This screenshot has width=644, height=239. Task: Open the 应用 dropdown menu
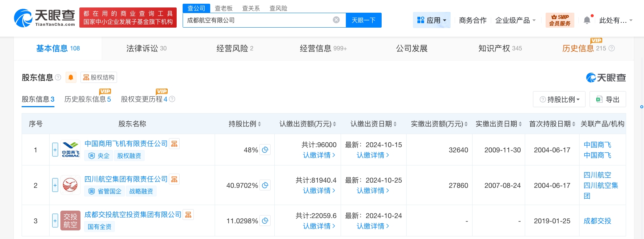click(x=432, y=20)
